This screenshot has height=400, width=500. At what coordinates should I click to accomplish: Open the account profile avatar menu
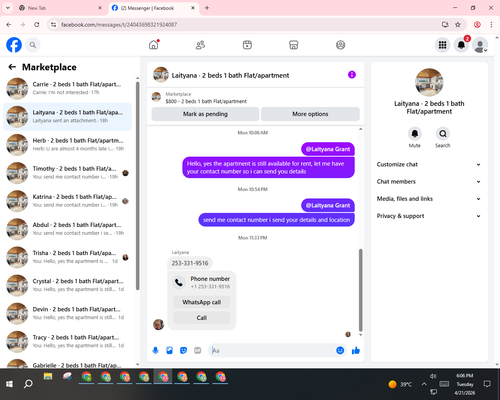480,45
